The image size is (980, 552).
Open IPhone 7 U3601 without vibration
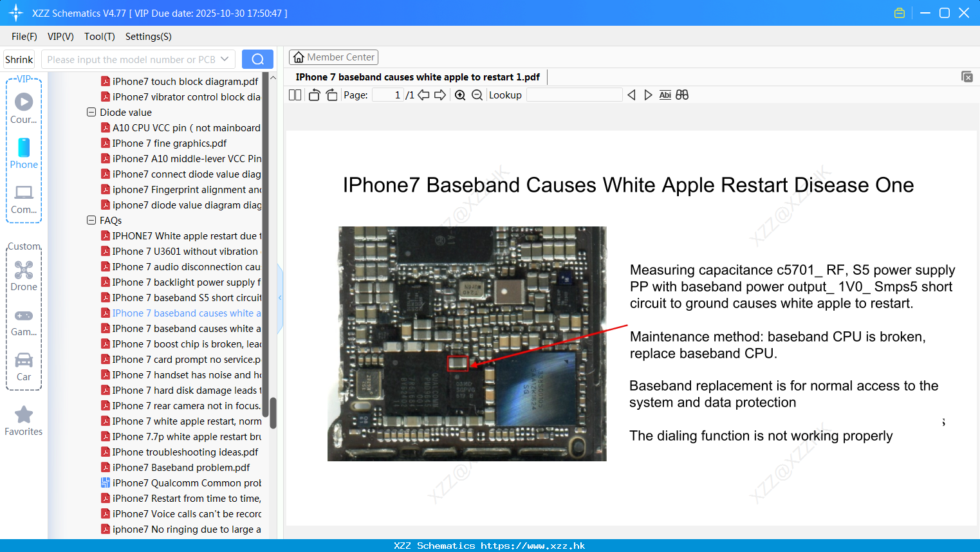pyautogui.click(x=180, y=251)
